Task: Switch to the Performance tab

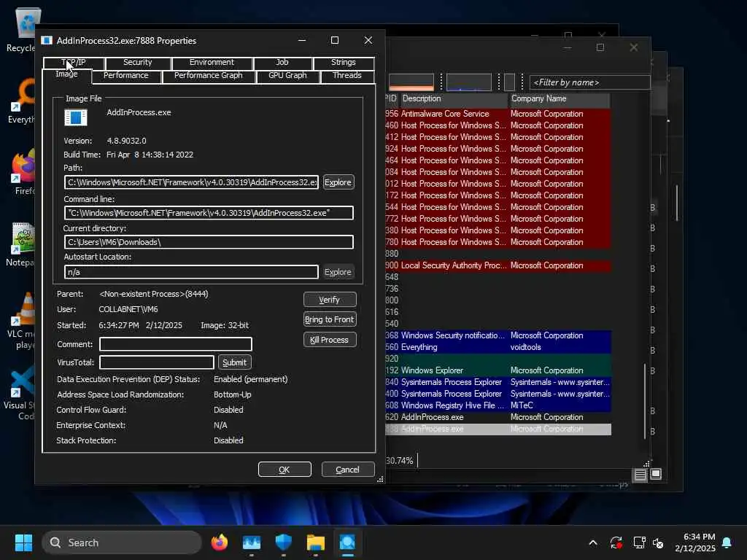Action: click(126, 76)
